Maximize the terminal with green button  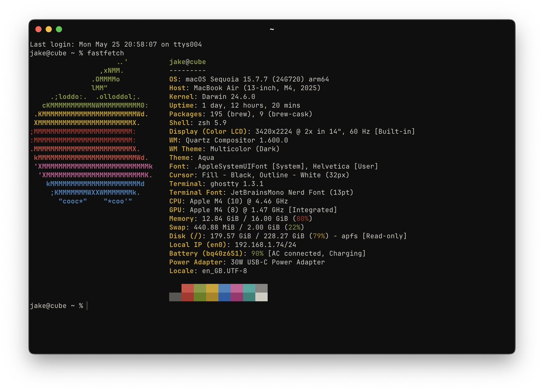59,29
